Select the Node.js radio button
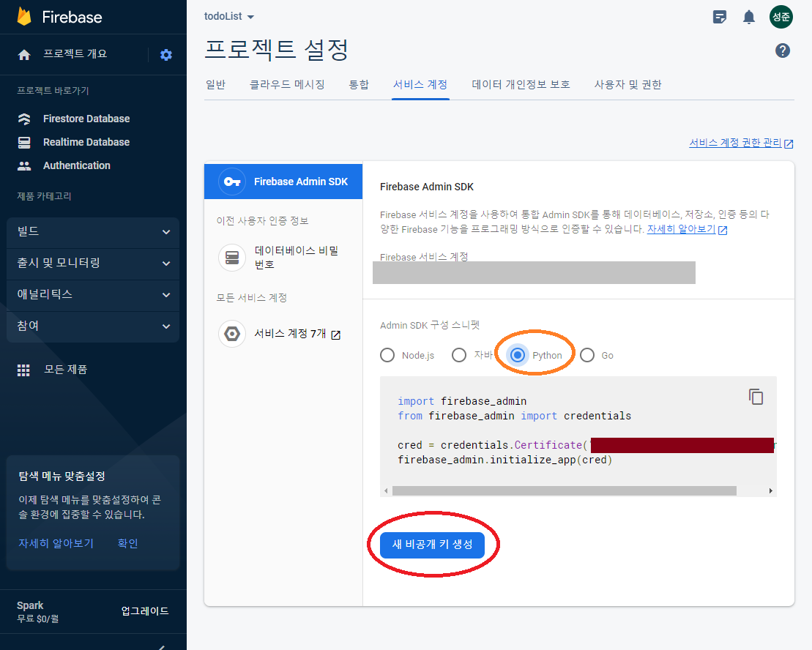The width and height of the screenshot is (812, 650). [x=387, y=355]
